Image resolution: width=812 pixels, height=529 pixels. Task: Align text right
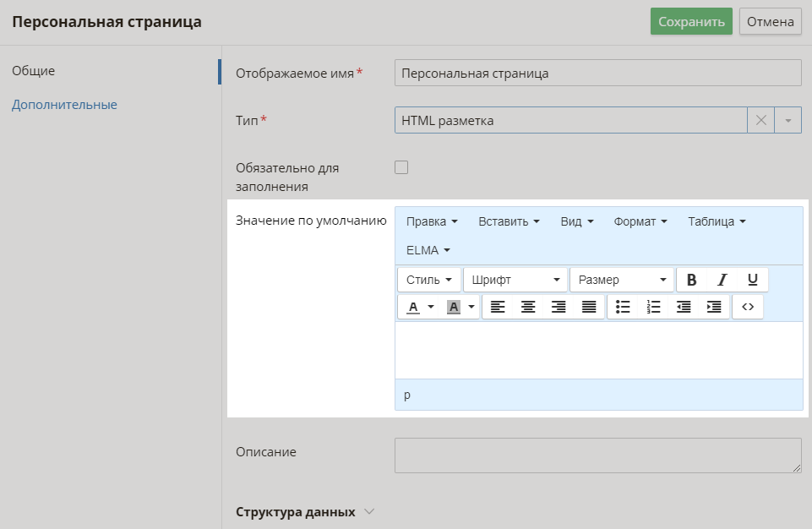click(559, 307)
